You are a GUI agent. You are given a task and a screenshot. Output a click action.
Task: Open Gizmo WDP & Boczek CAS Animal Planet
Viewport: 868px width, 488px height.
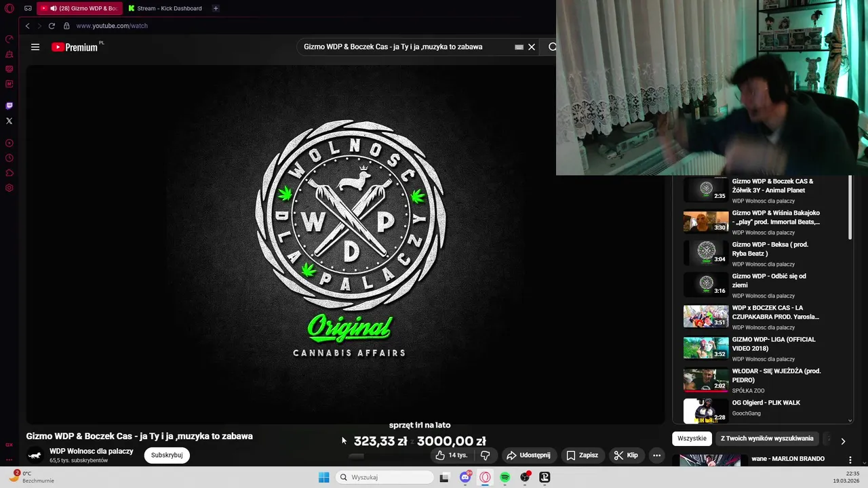773,186
